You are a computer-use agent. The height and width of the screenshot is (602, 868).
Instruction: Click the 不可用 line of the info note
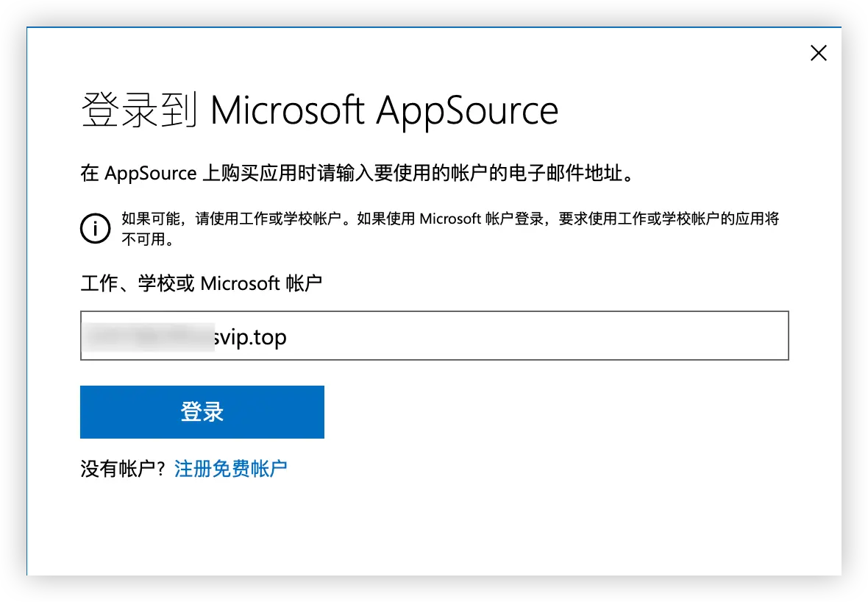[148, 240]
